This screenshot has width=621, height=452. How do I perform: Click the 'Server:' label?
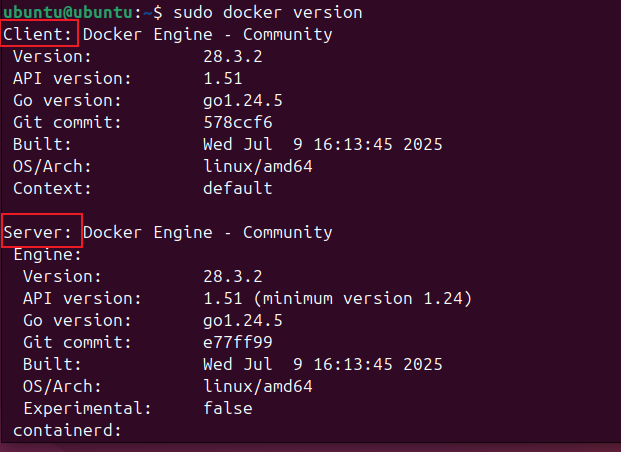coord(38,233)
